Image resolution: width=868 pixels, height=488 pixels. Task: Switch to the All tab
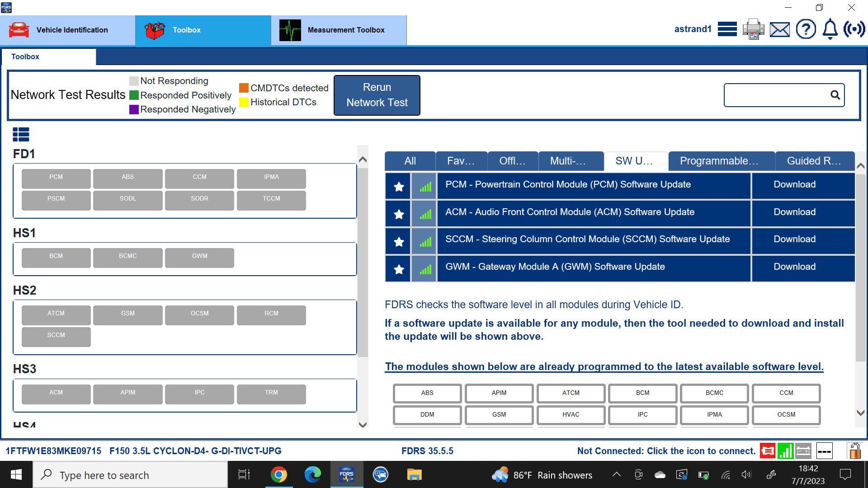click(x=410, y=161)
